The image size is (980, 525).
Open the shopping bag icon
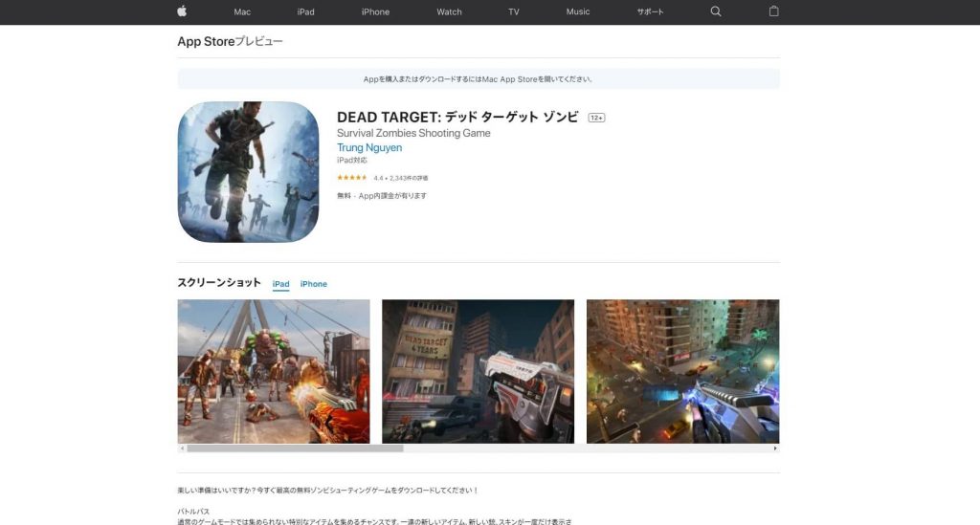773,11
